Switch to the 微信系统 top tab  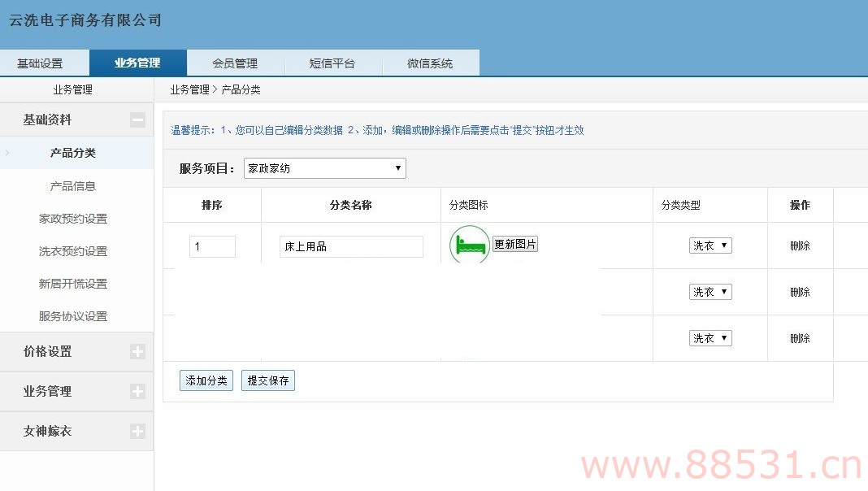click(x=430, y=63)
